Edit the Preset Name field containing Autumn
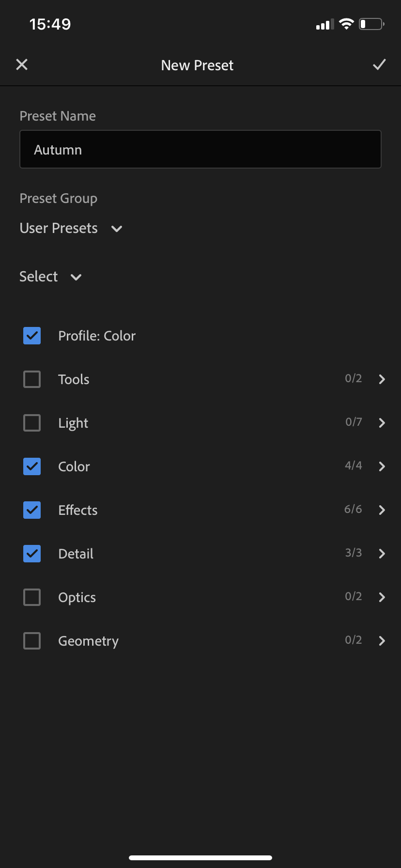Image resolution: width=401 pixels, height=868 pixels. 200,150
